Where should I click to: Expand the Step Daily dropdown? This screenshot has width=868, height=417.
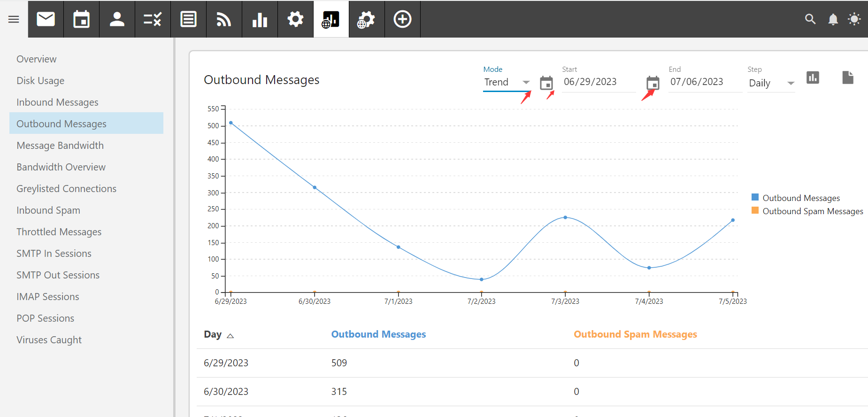pyautogui.click(x=771, y=84)
